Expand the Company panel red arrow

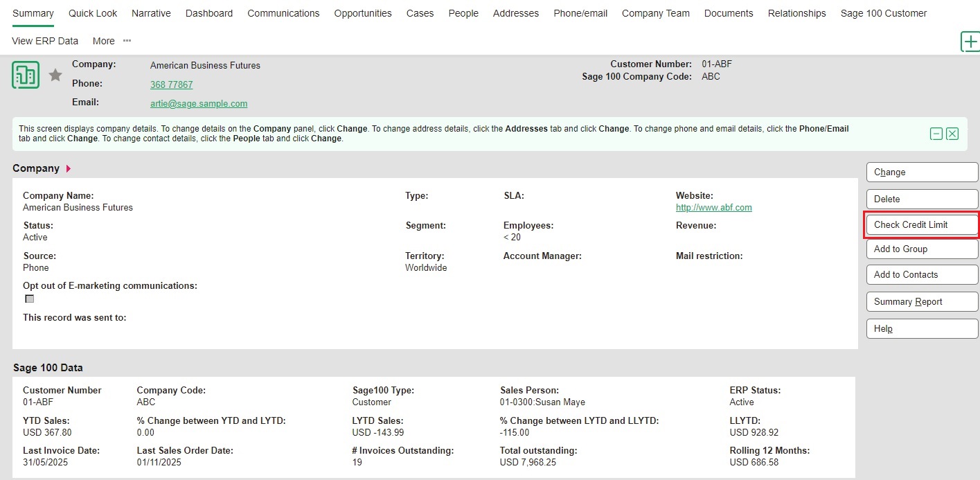69,168
